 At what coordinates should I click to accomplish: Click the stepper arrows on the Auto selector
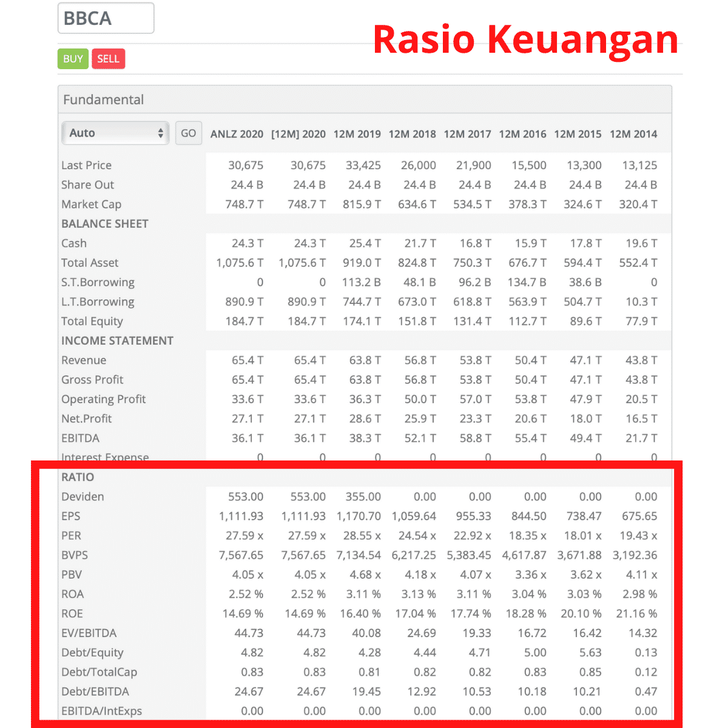pyautogui.click(x=161, y=132)
